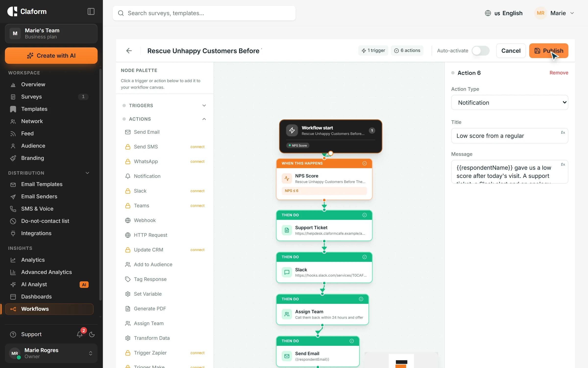Switch to dark mode moon icon

(92, 334)
